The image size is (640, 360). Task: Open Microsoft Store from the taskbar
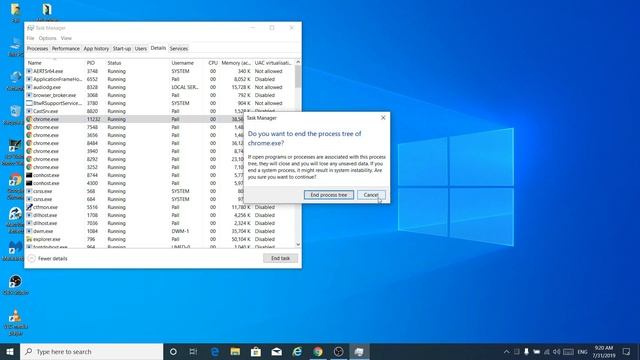pyautogui.click(x=256, y=351)
